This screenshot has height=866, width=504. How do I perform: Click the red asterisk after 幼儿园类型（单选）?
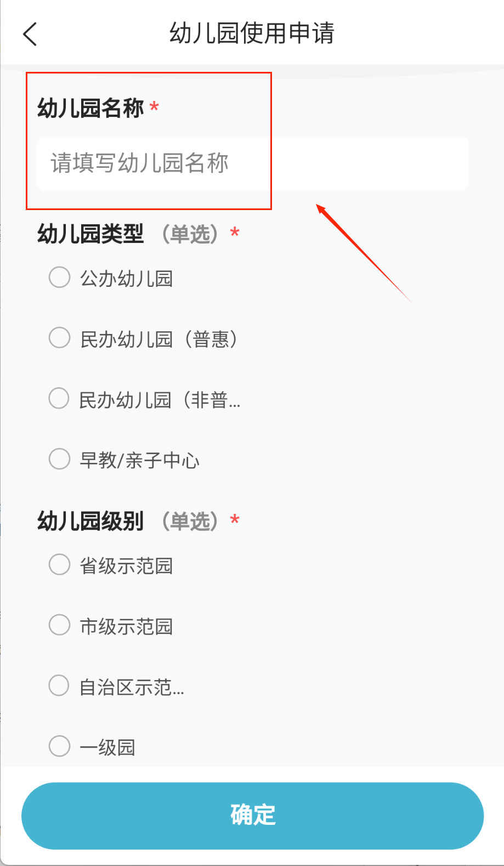coord(235,233)
